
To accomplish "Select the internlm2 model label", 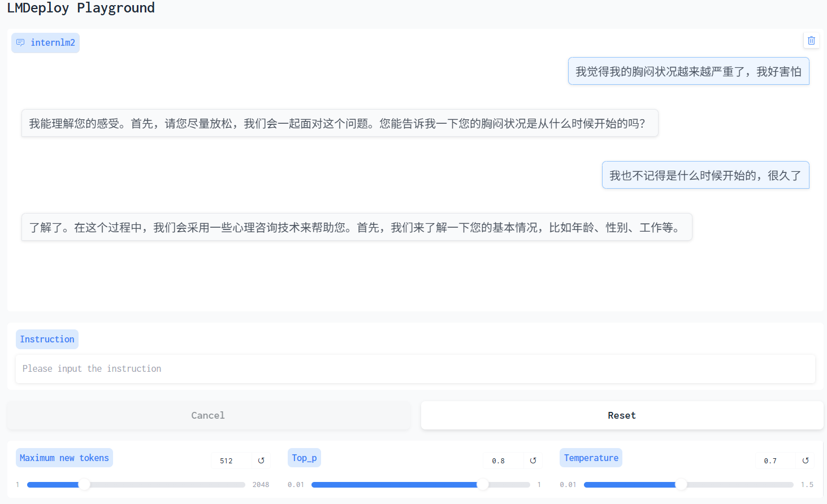I will coord(53,42).
